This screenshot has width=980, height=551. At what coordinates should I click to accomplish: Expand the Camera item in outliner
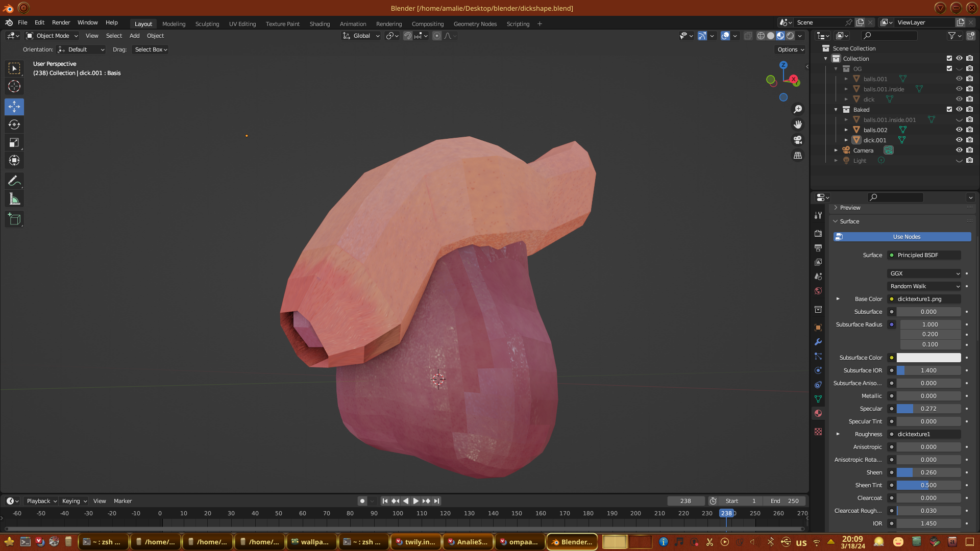coord(836,151)
